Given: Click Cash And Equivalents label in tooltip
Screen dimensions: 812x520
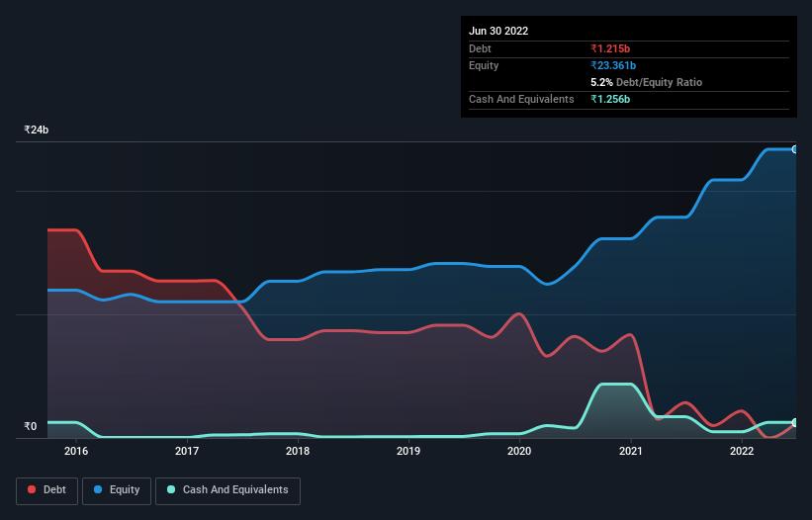Looking at the screenshot, I should pyautogui.click(x=521, y=99).
